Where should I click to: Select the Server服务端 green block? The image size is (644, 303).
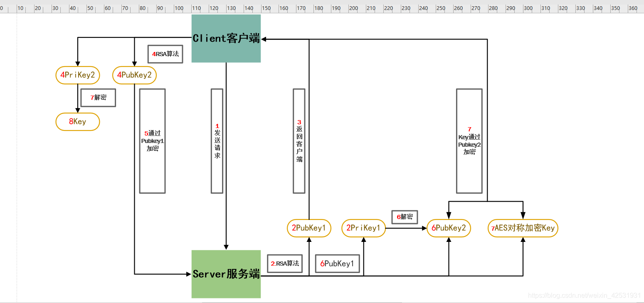pyautogui.click(x=226, y=274)
